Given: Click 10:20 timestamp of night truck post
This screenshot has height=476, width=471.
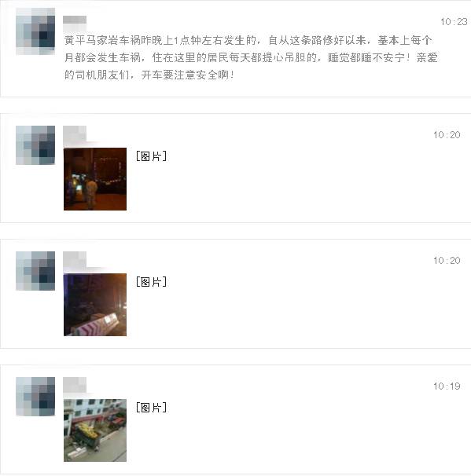Looking at the screenshot, I should pos(447,135).
